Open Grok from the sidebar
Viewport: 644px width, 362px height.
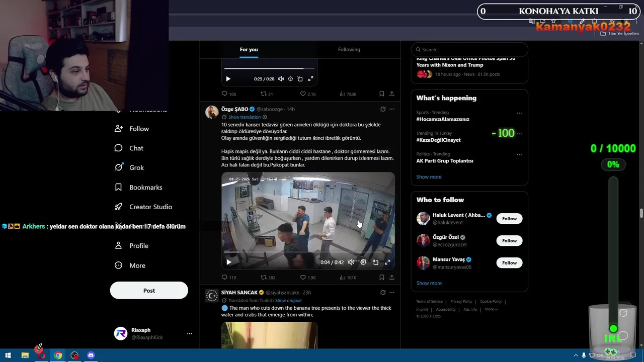tap(129, 167)
